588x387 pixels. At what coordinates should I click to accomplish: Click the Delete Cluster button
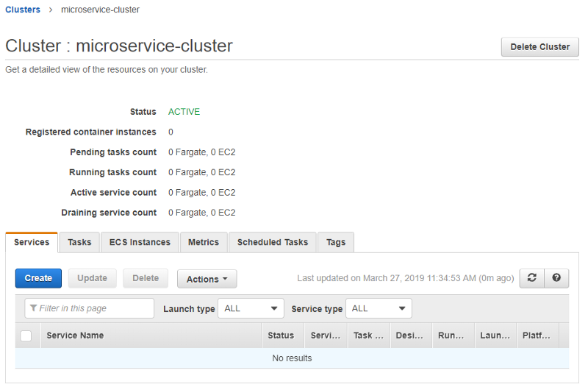click(540, 47)
